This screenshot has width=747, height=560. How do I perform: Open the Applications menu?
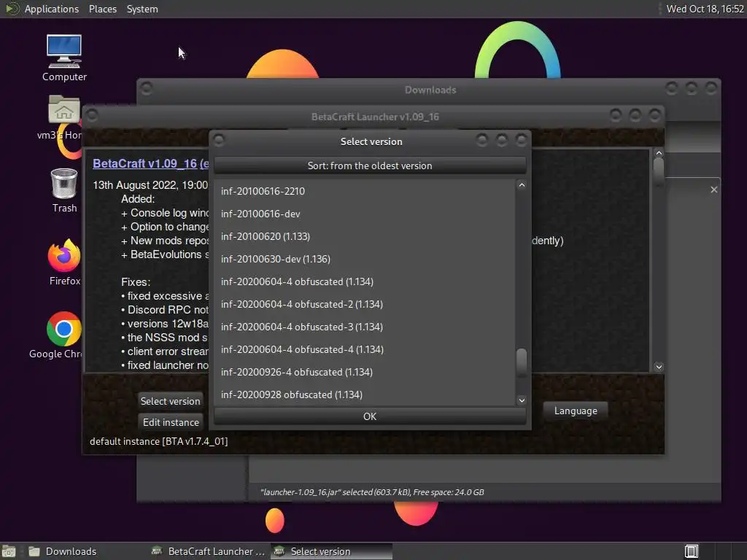click(52, 9)
